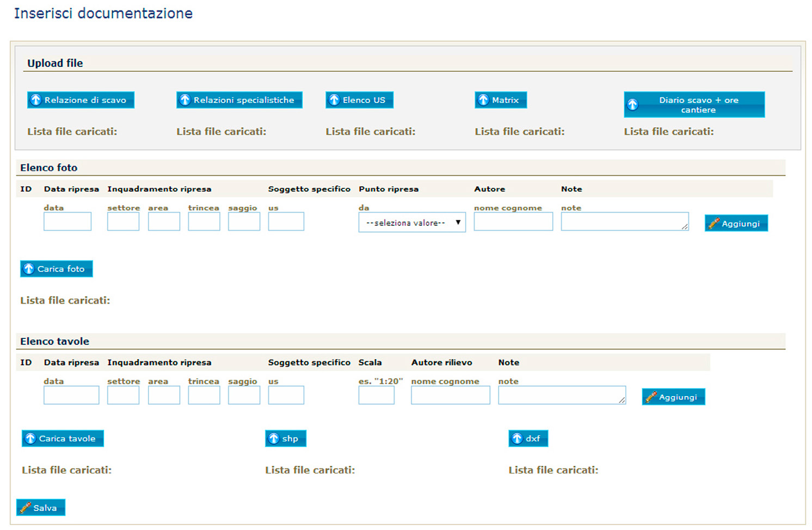Focus the settore field in Elenco foto
The width and height of the screenshot is (812, 530).
[123, 221]
